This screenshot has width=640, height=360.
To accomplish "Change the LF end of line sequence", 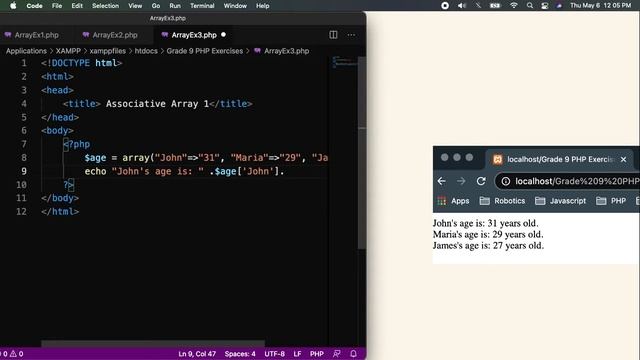I will (297, 354).
